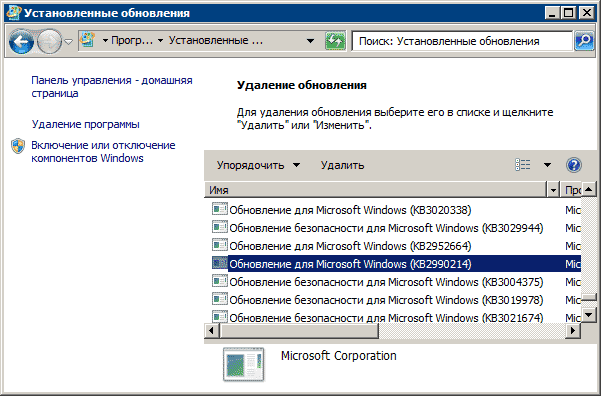Screen dimensions: 601x396
Task: Click the greyed-out Forward arrow button
Action: [49, 41]
